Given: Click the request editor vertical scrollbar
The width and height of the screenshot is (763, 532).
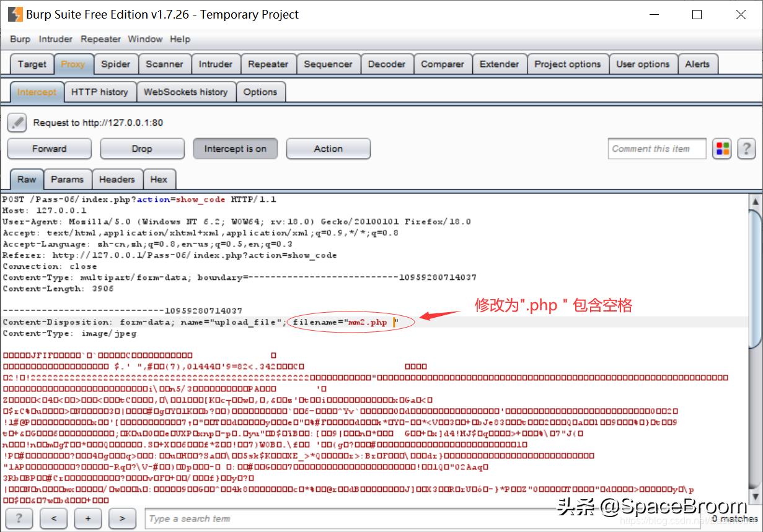Looking at the screenshot, I should coord(754,279).
